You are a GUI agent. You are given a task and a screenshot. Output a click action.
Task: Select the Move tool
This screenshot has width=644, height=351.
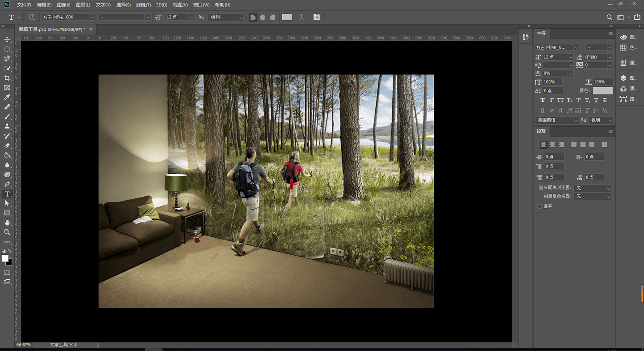point(7,39)
